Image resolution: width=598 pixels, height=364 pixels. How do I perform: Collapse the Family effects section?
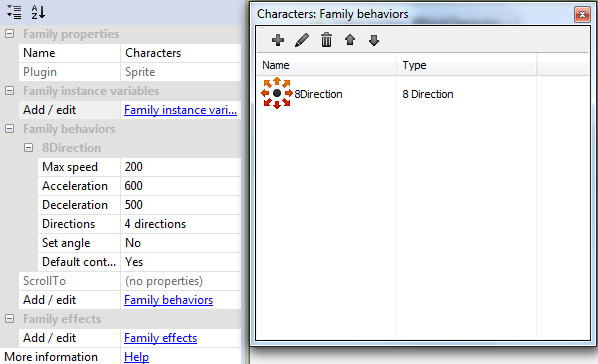click(x=10, y=319)
